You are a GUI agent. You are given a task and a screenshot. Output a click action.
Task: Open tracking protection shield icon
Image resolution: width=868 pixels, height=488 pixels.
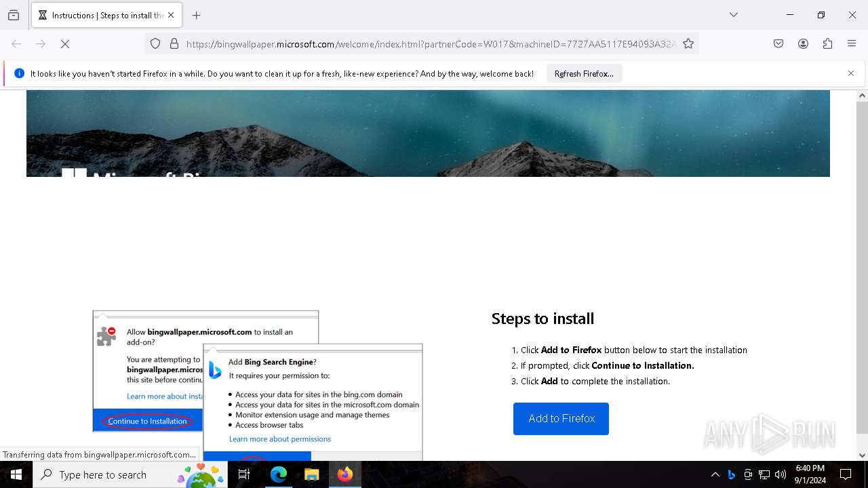coord(155,43)
